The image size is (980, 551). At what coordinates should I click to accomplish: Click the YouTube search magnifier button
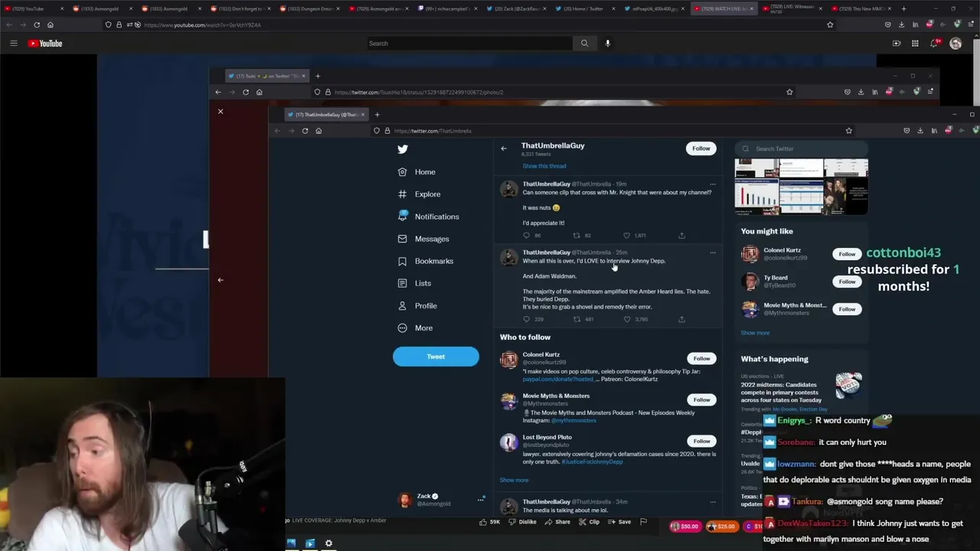584,44
